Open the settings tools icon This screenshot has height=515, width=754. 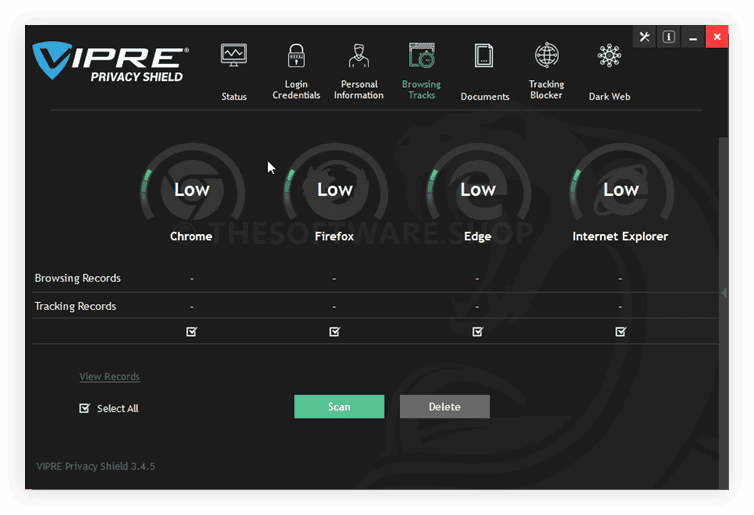[644, 37]
